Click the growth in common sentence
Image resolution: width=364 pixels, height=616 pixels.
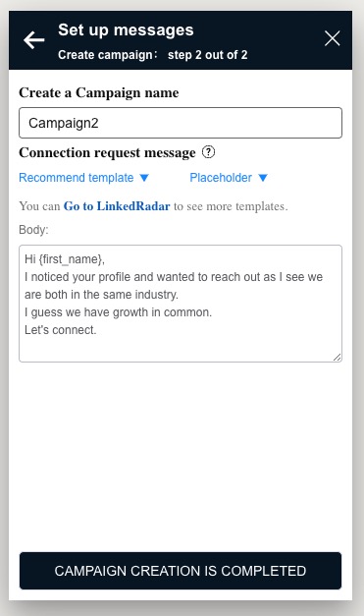pyautogui.click(x=118, y=311)
